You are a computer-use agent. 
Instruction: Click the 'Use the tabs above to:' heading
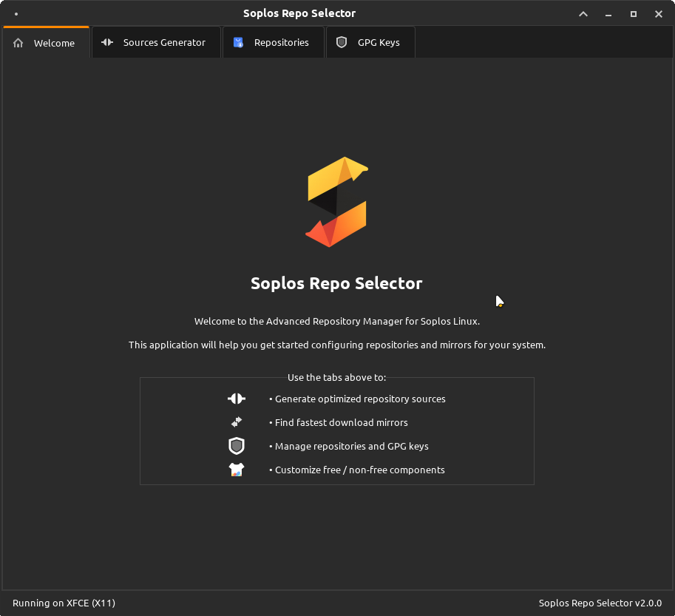[336, 377]
